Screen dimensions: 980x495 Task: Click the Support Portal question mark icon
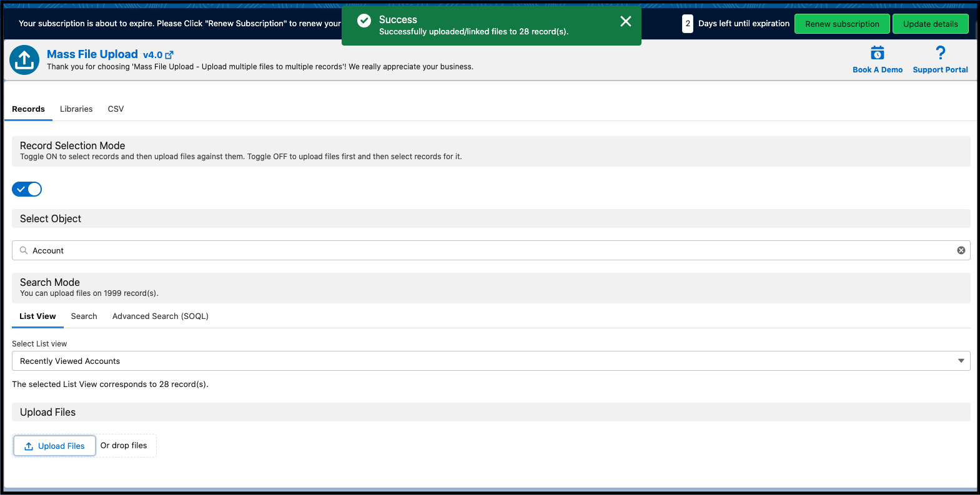[940, 52]
